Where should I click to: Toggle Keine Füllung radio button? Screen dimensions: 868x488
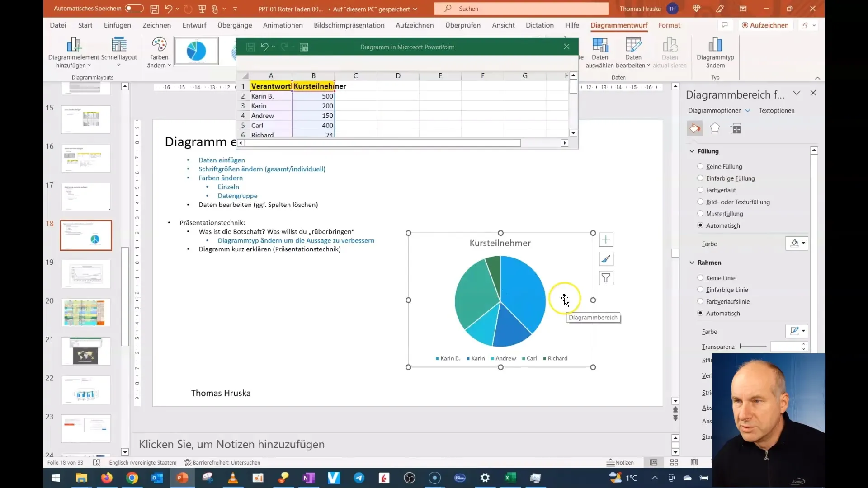pyautogui.click(x=700, y=166)
